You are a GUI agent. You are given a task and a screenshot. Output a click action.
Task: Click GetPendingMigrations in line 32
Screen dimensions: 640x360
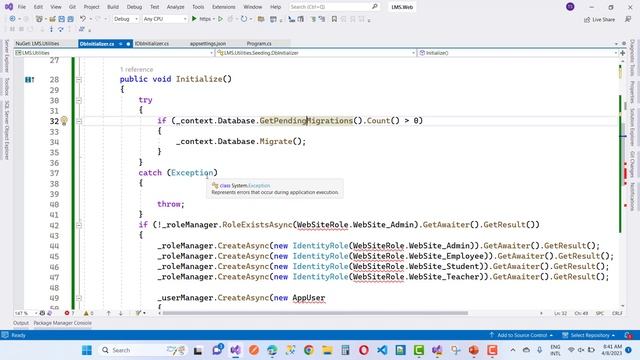pos(306,121)
